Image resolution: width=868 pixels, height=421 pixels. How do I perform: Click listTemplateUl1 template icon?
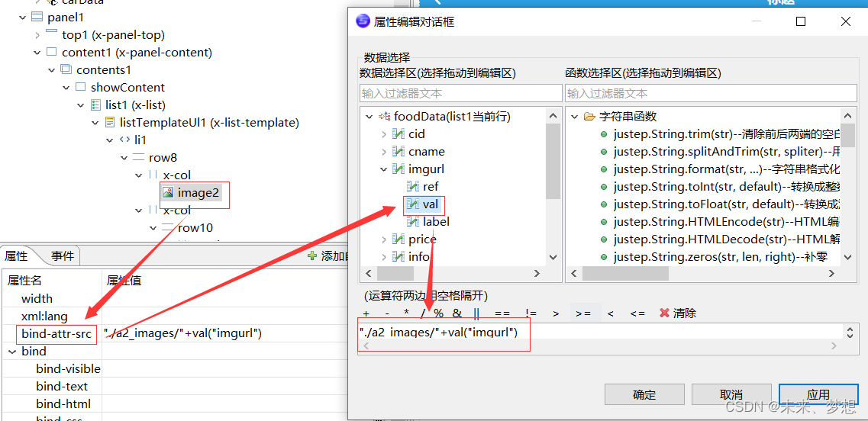coord(109,122)
